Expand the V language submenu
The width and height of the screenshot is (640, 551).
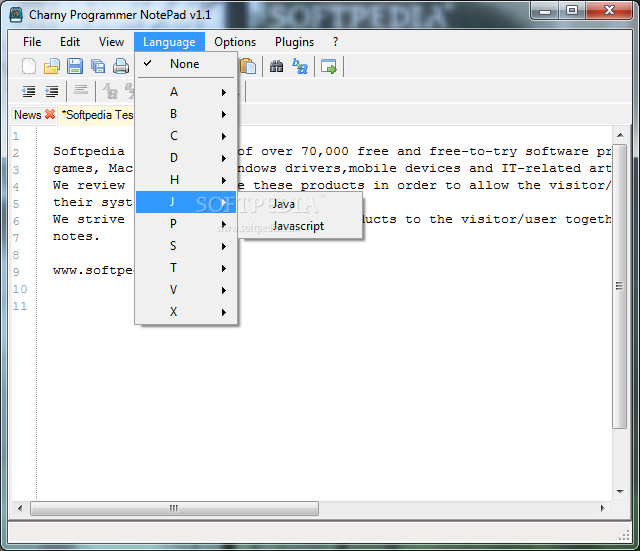[186, 290]
